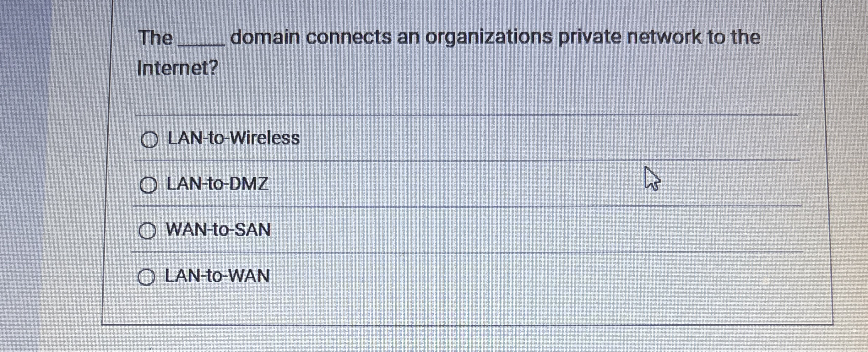868x352 pixels.
Task: Click the LAN-to-Wireless option label
Action: pos(233,139)
